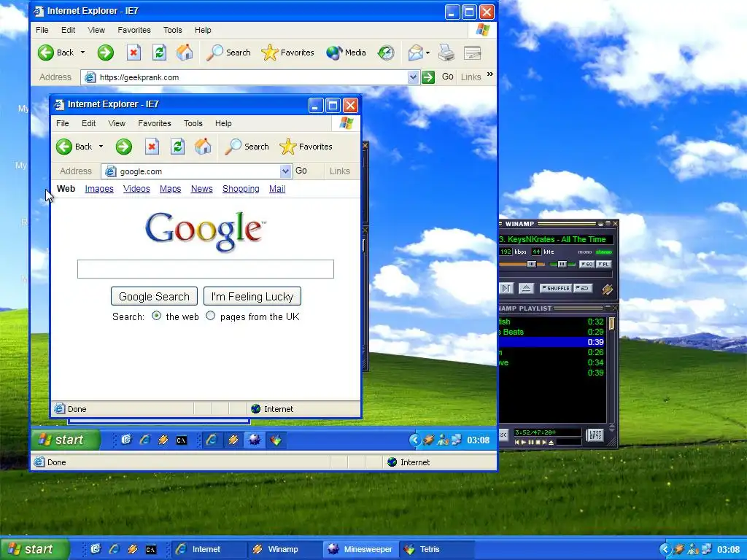
Task: Click the Back arrow in the google.com IE window
Action: (64, 147)
